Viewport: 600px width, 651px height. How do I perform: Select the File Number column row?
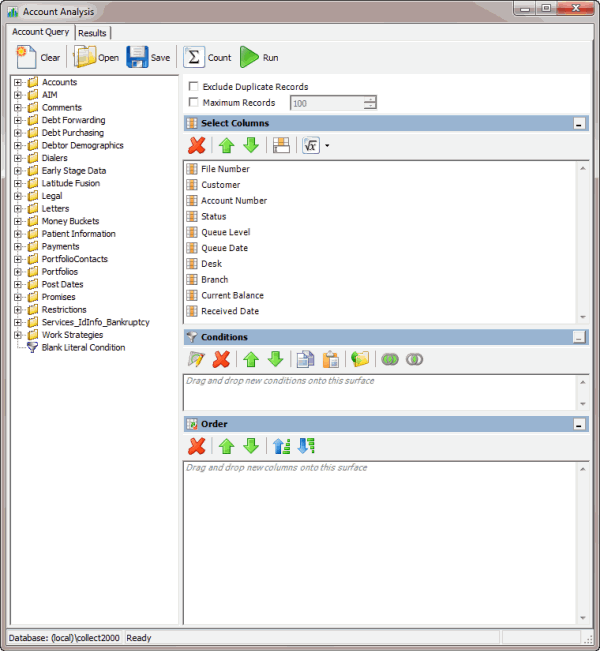coord(225,169)
